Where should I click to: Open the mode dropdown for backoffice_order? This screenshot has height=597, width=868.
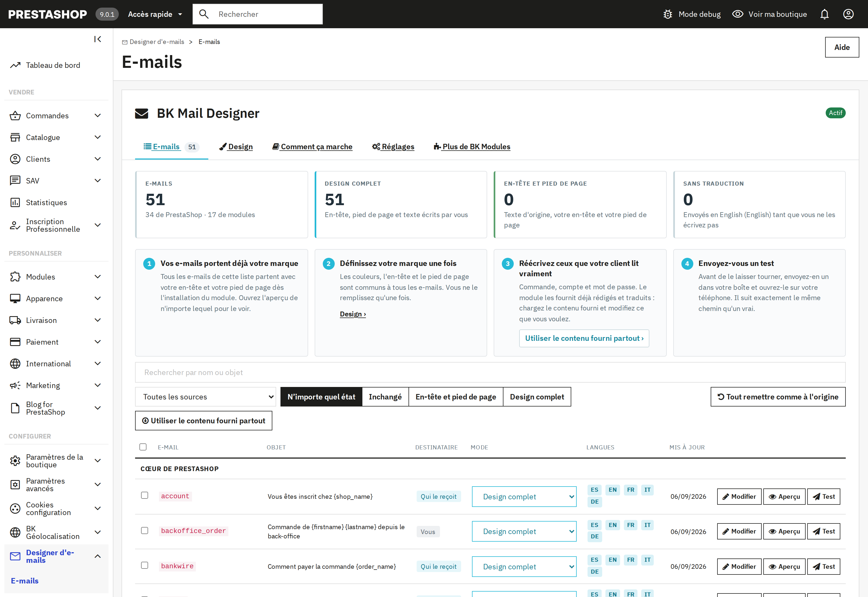(x=524, y=532)
